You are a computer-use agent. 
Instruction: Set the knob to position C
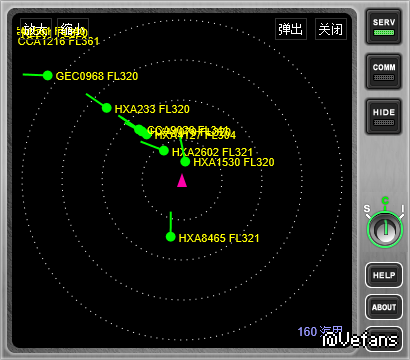(x=385, y=201)
